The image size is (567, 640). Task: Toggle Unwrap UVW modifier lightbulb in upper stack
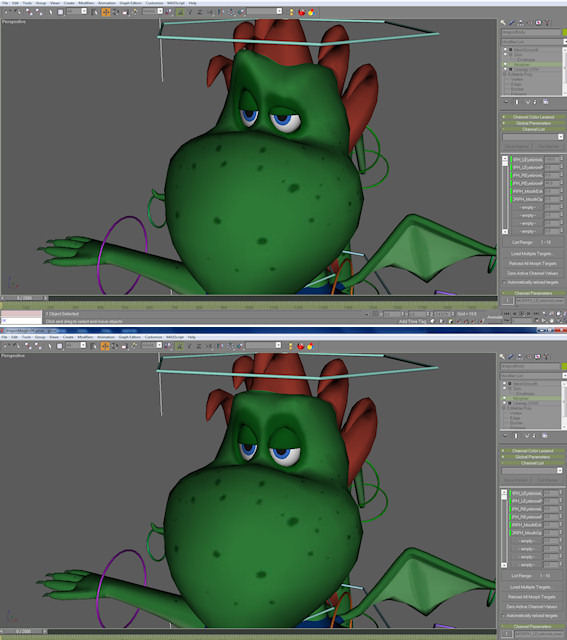tap(505, 69)
